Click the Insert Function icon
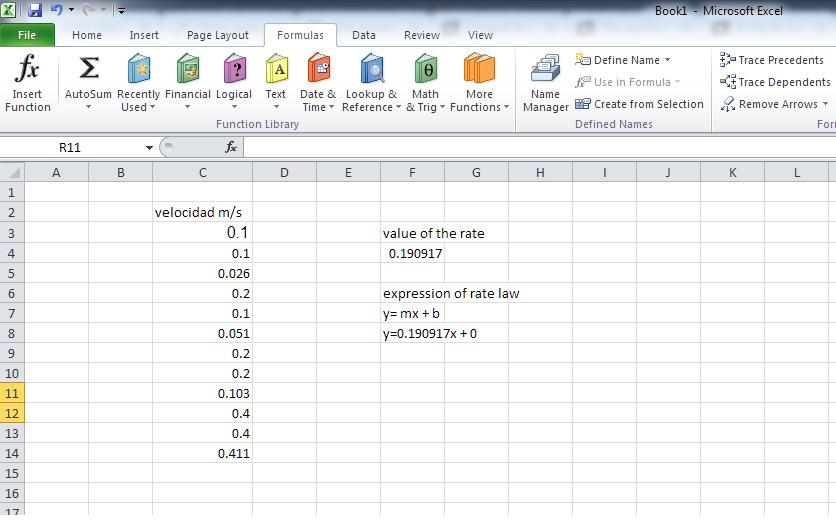Viewport: 836px width, 530px height. (27, 68)
